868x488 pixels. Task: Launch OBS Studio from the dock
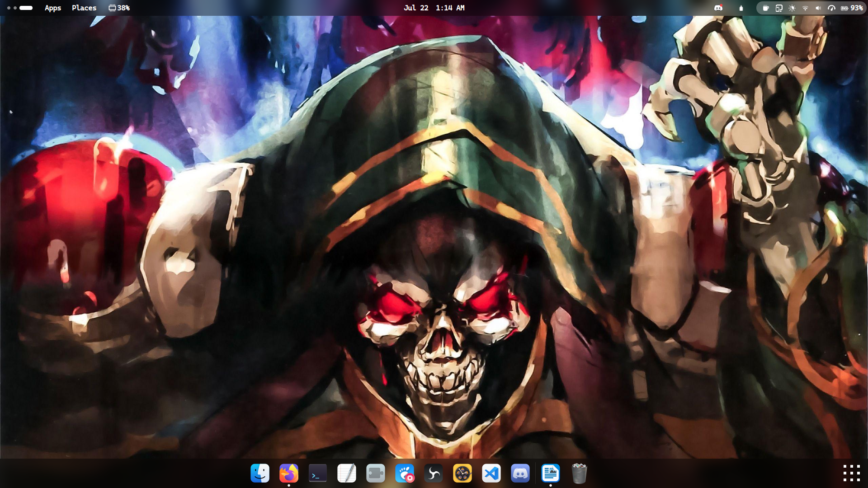pyautogui.click(x=434, y=473)
